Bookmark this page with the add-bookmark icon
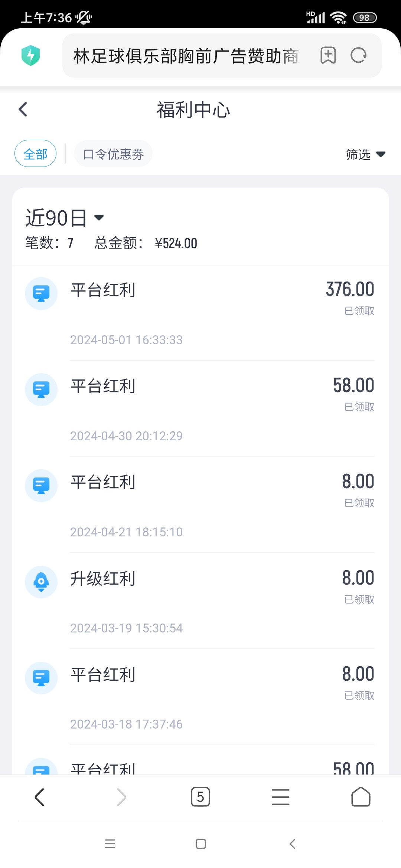The width and height of the screenshot is (401, 868). (x=328, y=56)
